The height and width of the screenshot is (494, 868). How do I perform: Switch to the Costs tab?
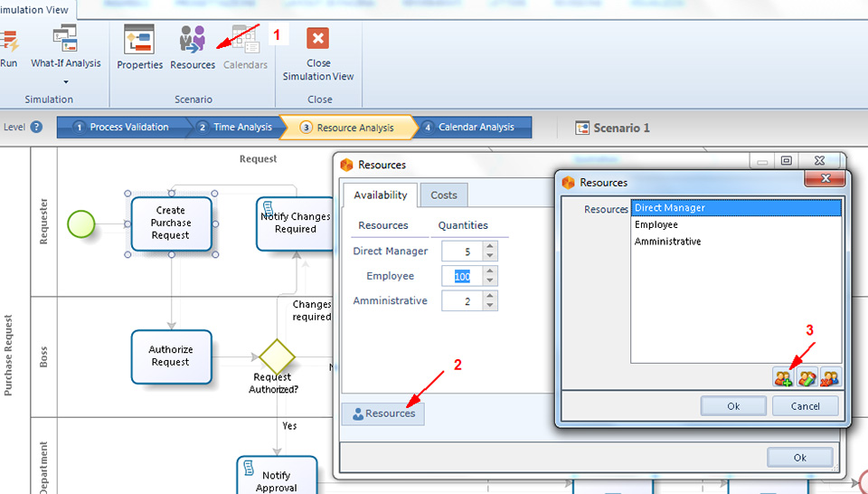[444, 195]
